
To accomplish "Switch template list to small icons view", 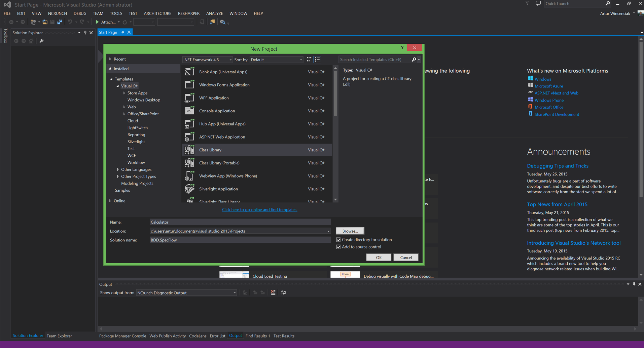I will (x=309, y=60).
